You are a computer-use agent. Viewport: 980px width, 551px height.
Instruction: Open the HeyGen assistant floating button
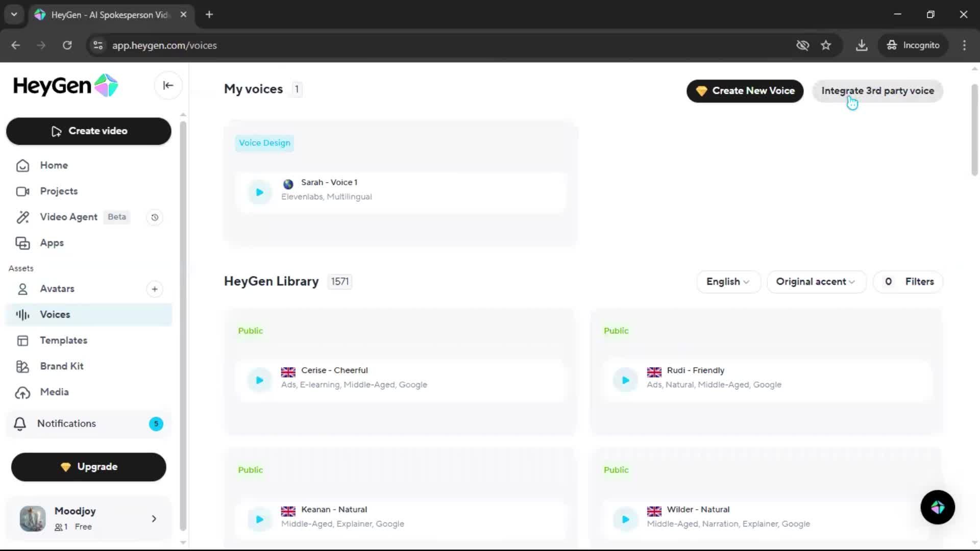point(937,507)
